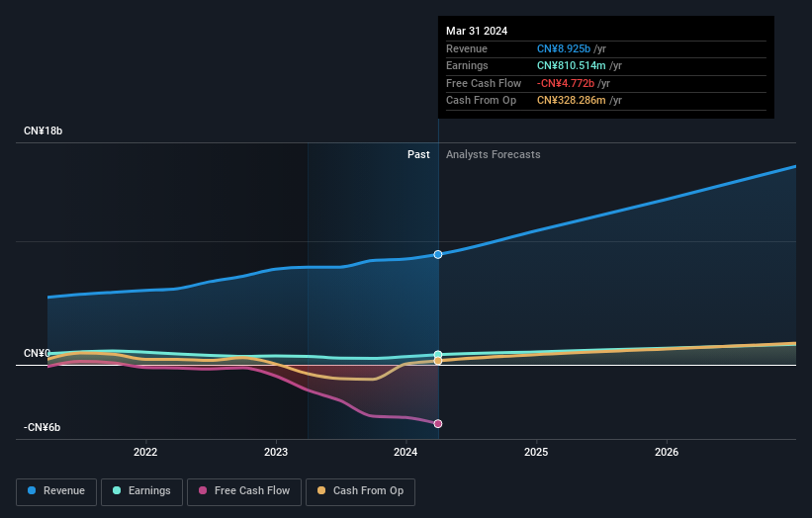
Task: Click the -CN¥4.772b free cash flow value
Action: [566, 83]
